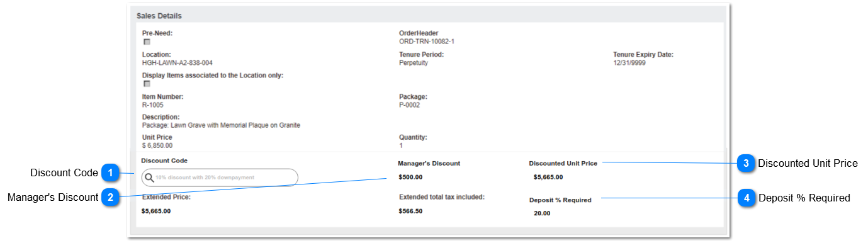Tick the Pre-Need checkbox
The height and width of the screenshot is (243, 868).
(x=147, y=42)
